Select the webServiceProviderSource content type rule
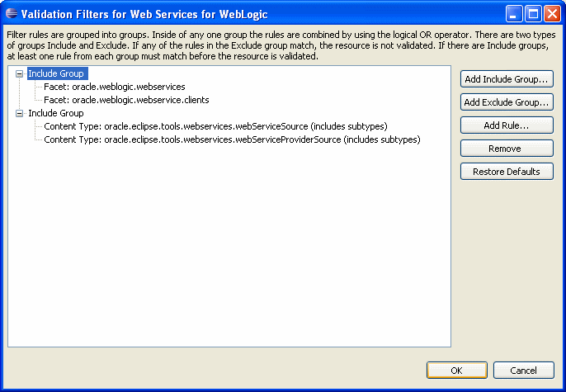Viewport: 566px width, 392px height. click(232, 139)
